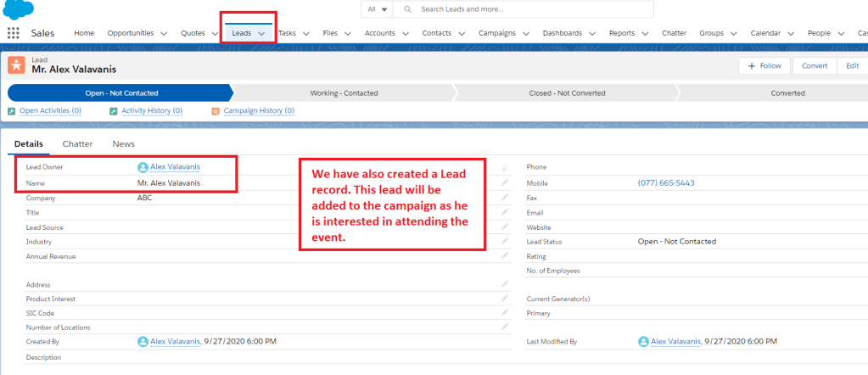
Task: Edit the Title field pencil icon
Action: pos(505,212)
